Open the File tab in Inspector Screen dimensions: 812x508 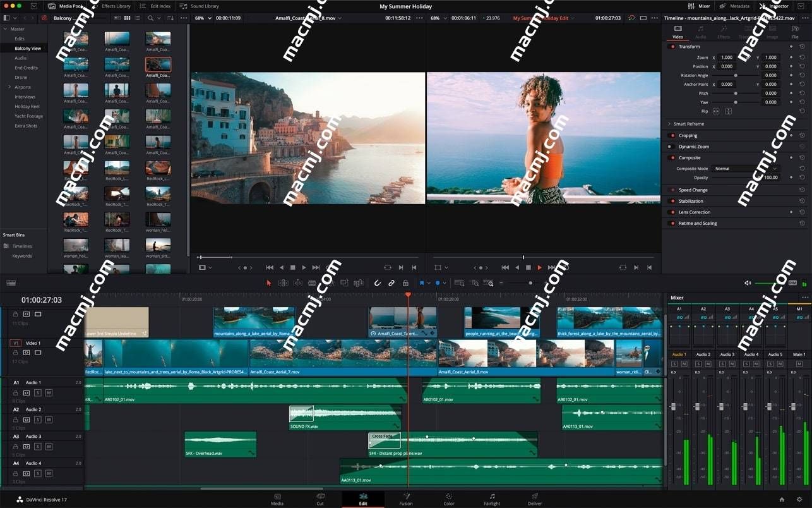(x=795, y=32)
